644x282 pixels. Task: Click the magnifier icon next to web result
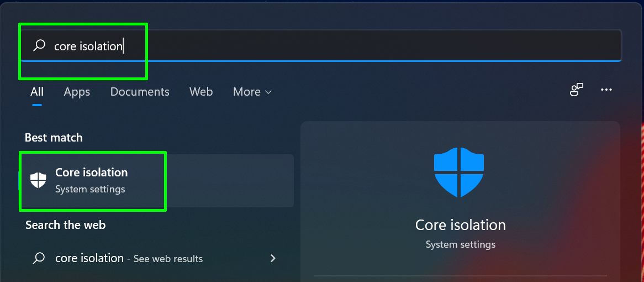click(x=39, y=258)
